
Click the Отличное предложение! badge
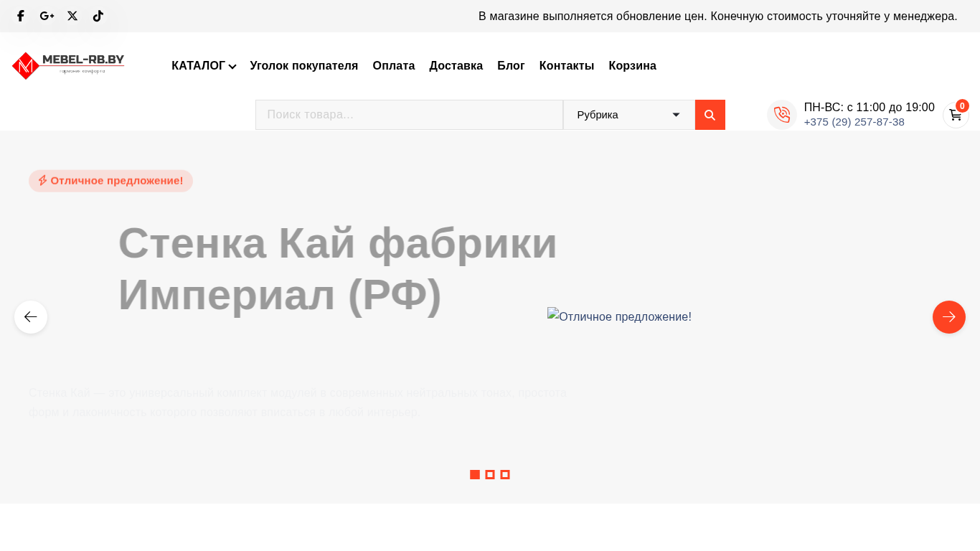pyautogui.click(x=110, y=181)
